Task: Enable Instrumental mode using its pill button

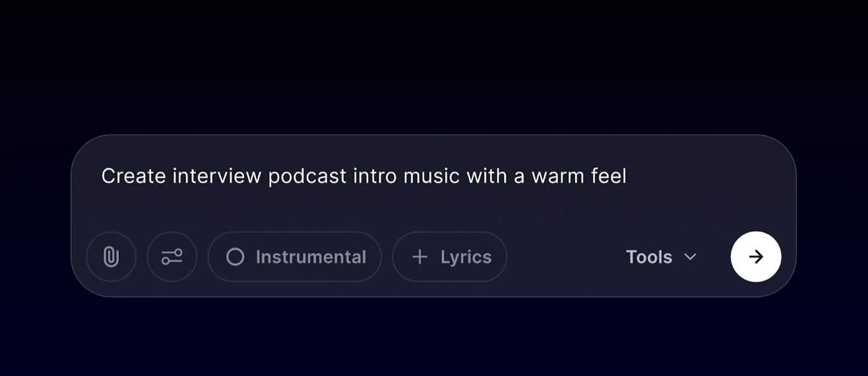Action: coord(295,257)
